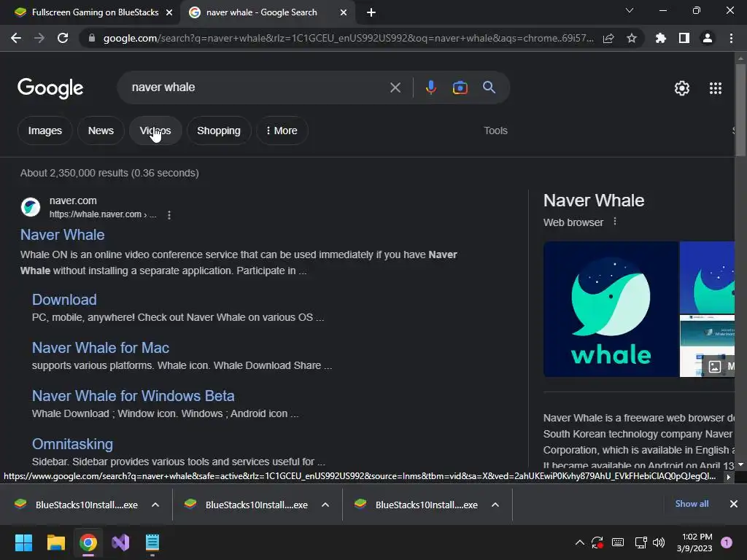Open Windows Start menu
This screenshot has height=560, width=747.
pyautogui.click(x=23, y=542)
